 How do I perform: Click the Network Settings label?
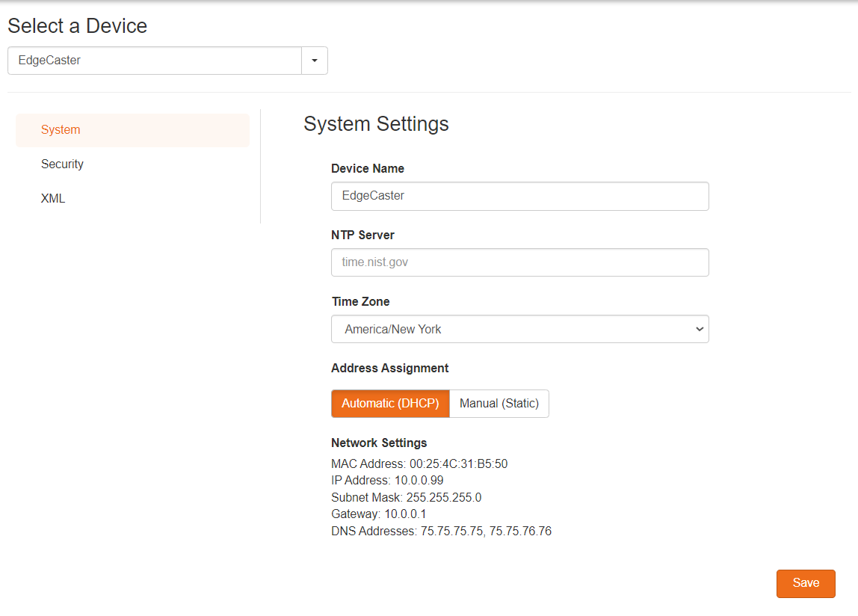379,443
